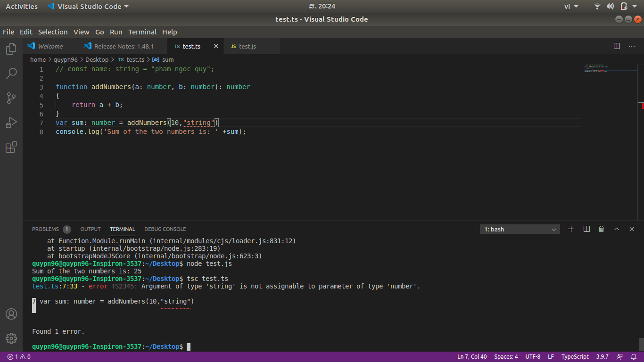
Task: Open the Source Control view
Action: click(x=11, y=98)
